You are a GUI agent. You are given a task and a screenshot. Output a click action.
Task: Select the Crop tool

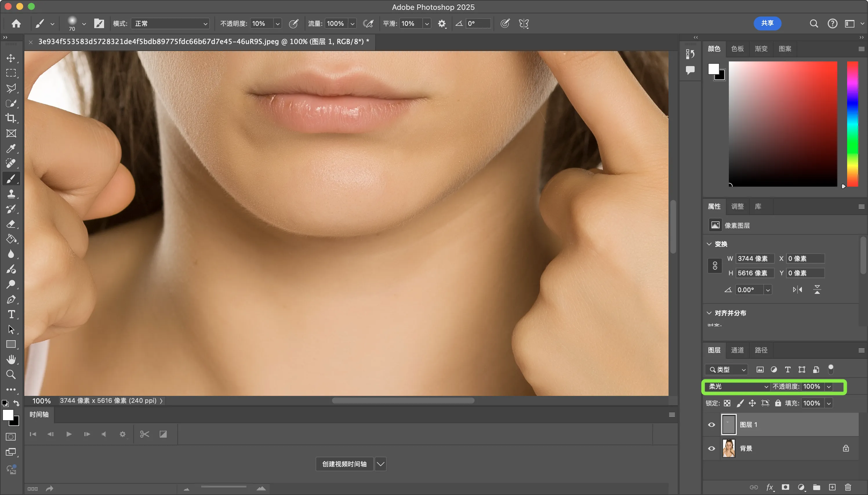(x=11, y=118)
